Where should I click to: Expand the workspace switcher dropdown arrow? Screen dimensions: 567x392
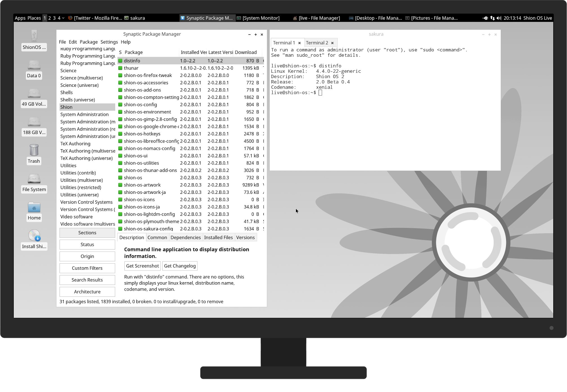coord(63,18)
